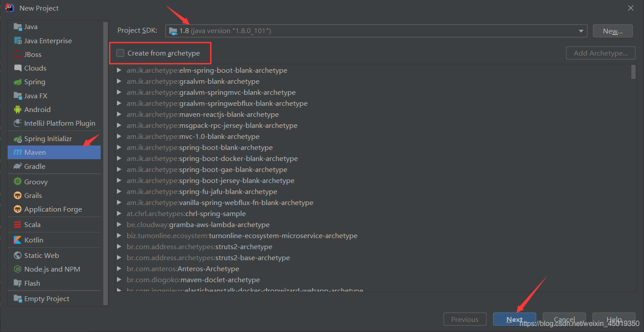The image size is (644, 332).
Task: Expand chrl-spring-sample entry
Action: 119,214
